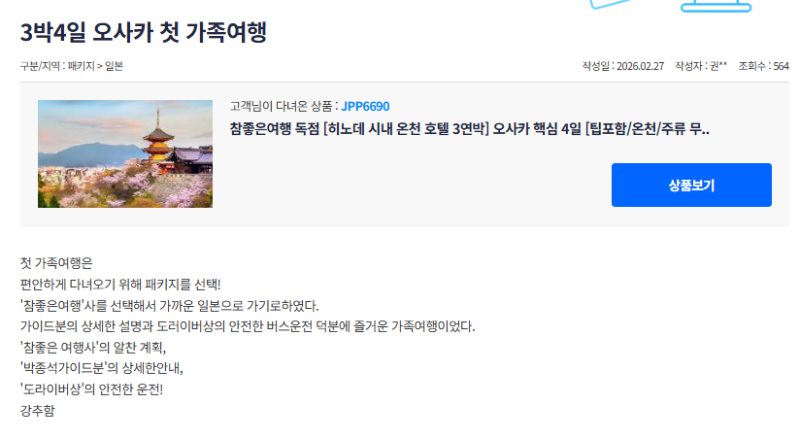
Task: Click the line mentioning 가까운 일본으로 가기로하였다
Action: (x=169, y=306)
